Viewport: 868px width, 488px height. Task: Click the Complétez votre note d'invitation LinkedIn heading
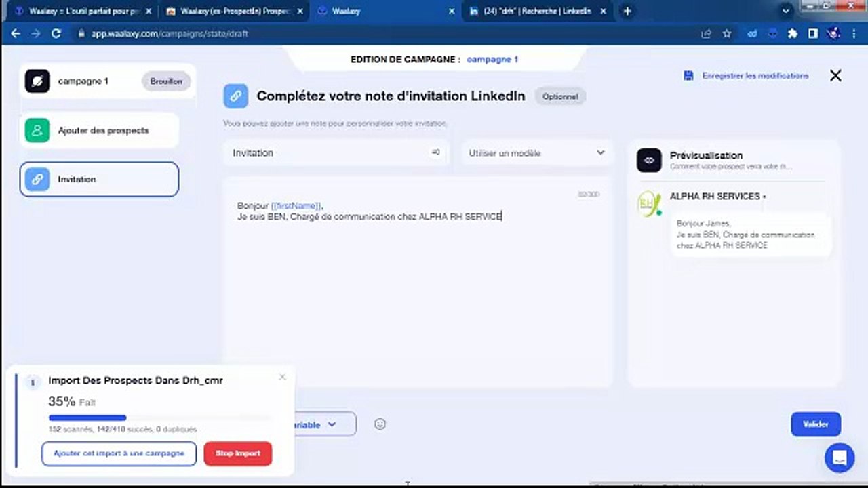[391, 96]
